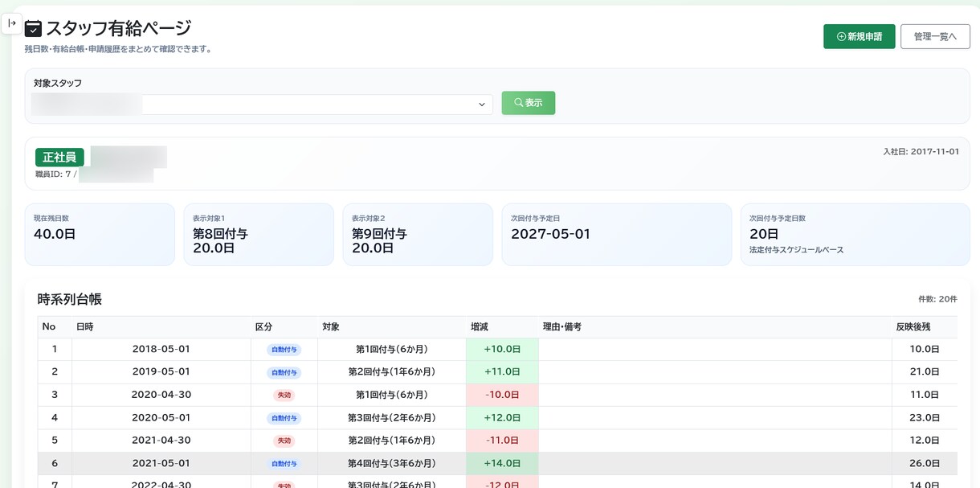Click the 第2回付与(1年6か月) cell in row 2
980x488 pixels.
pyautogui.click(x=392, y=371)
